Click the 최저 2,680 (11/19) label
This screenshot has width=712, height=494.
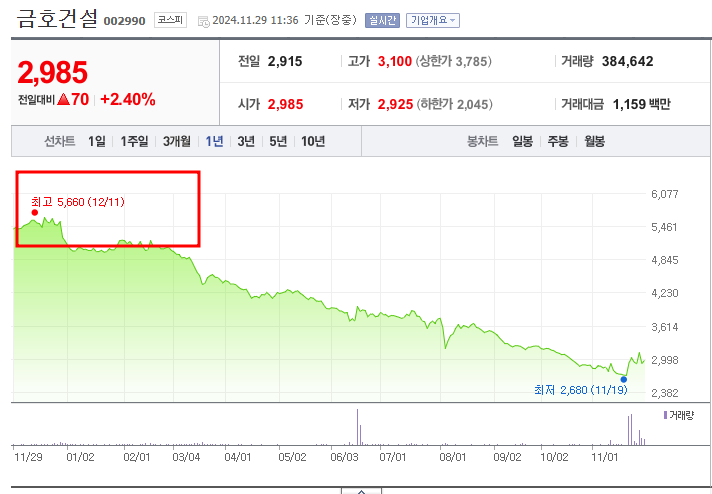[581, 390]
